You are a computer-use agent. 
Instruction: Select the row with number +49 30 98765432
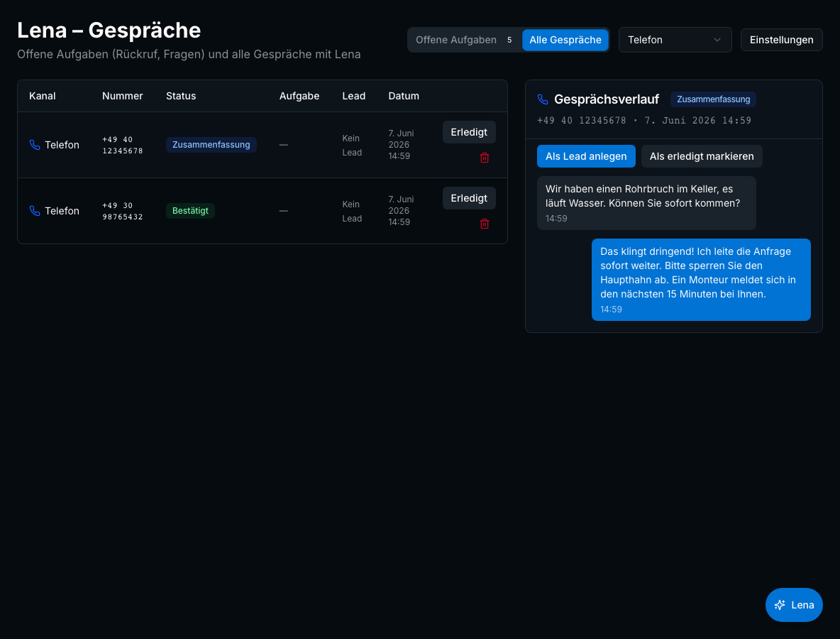click(x=262, y=211)
